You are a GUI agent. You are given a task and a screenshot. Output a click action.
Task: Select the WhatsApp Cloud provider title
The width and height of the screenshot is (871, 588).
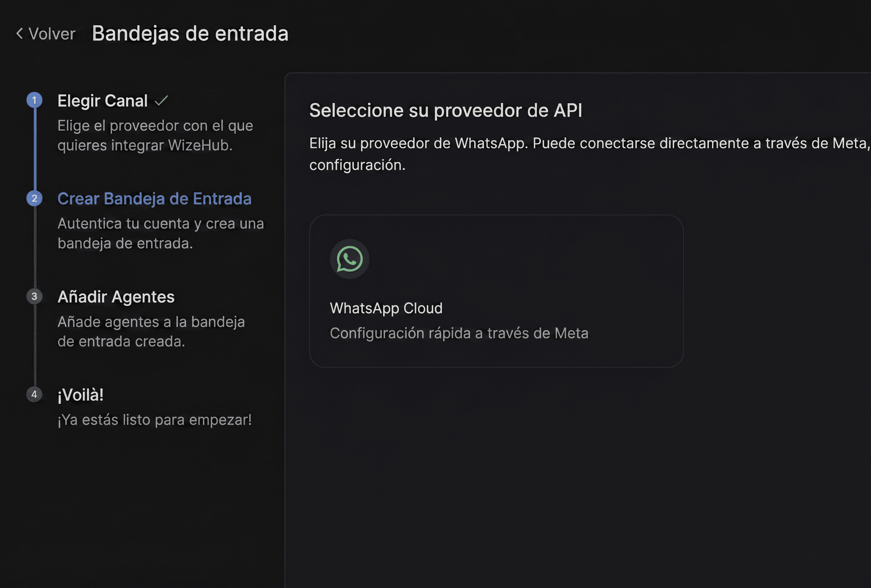pos(386,308)
